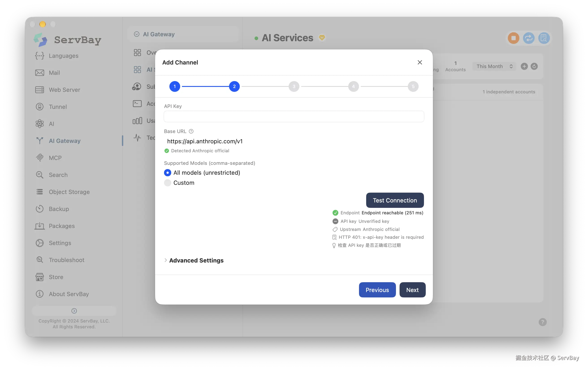This screenshot has width=588, height=370.
Task: Stop the AI Services with orange button
Action: [513, 38]
